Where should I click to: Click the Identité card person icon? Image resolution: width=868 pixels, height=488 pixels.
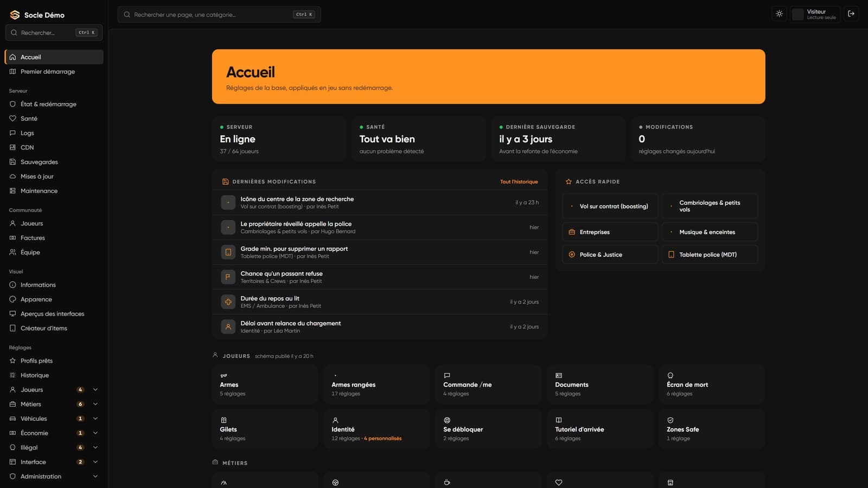(x=335, y=420)
